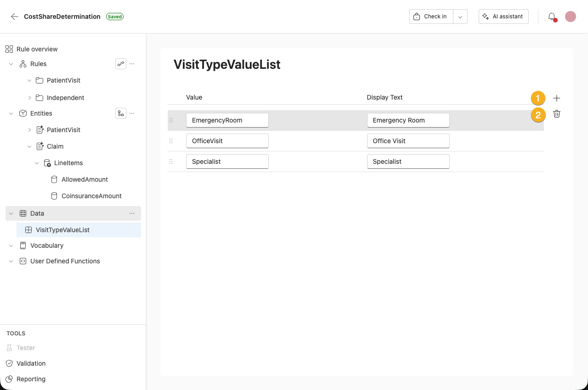Screen dimensions: 588x390
Task: Click the notifications bell icon
Action: pyautogui.click(x=552, y=16)
